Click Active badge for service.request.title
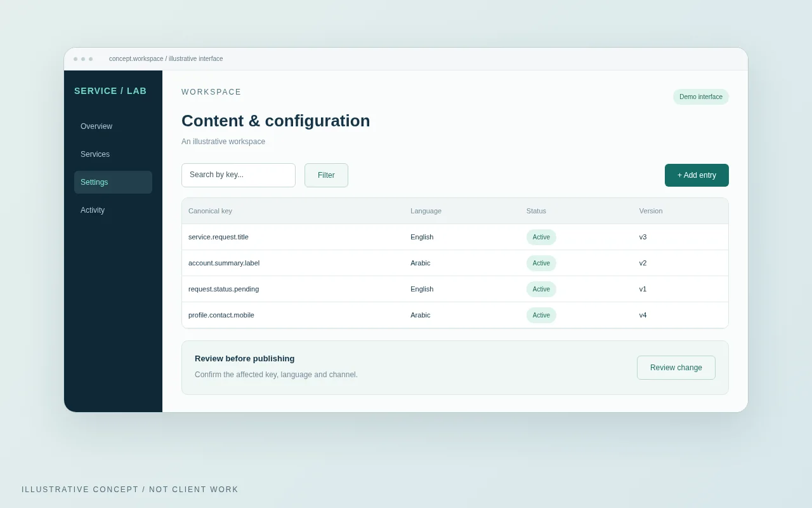Image resolution: width=812 pixels, height=508 pixels. (x=541, y=237)
